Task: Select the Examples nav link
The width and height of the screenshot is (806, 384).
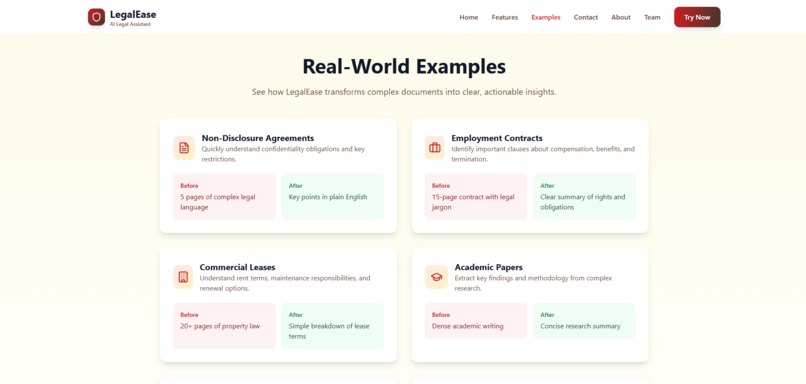Action: [546, 17]
